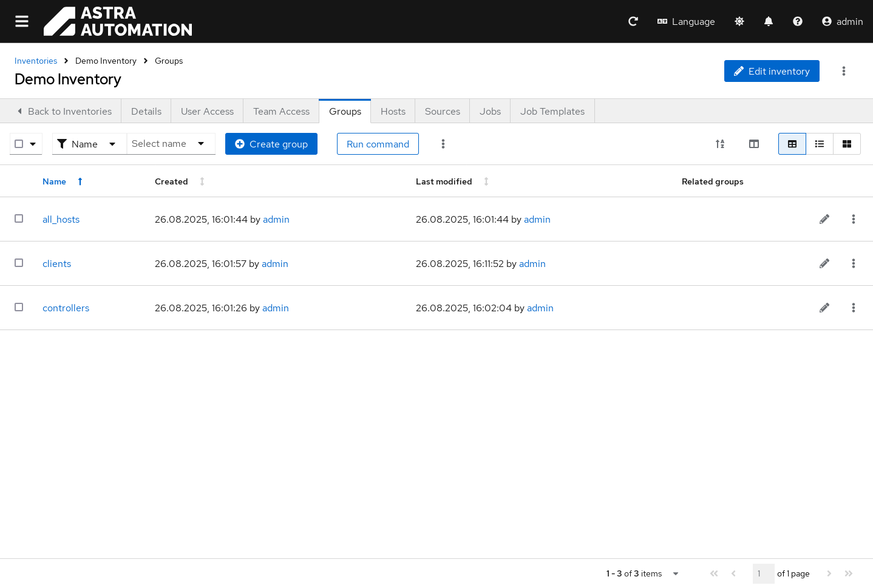Switch to the Hosts tab
873x588 pixels.
(393, 111)
